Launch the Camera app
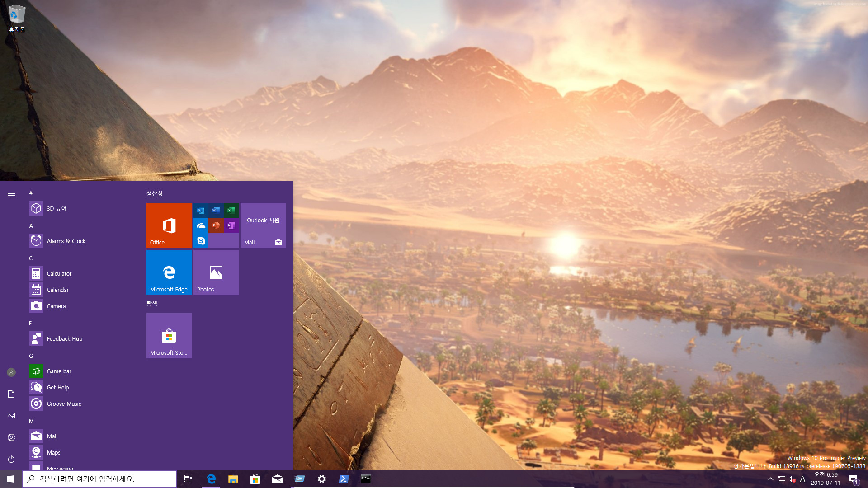Viewport: 868px width, 488px height. point(81,306)
